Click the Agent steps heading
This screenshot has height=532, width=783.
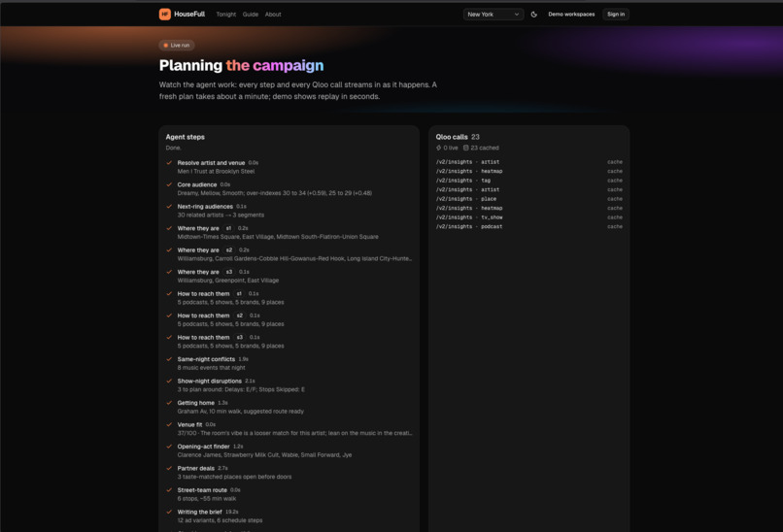point(185,137)
